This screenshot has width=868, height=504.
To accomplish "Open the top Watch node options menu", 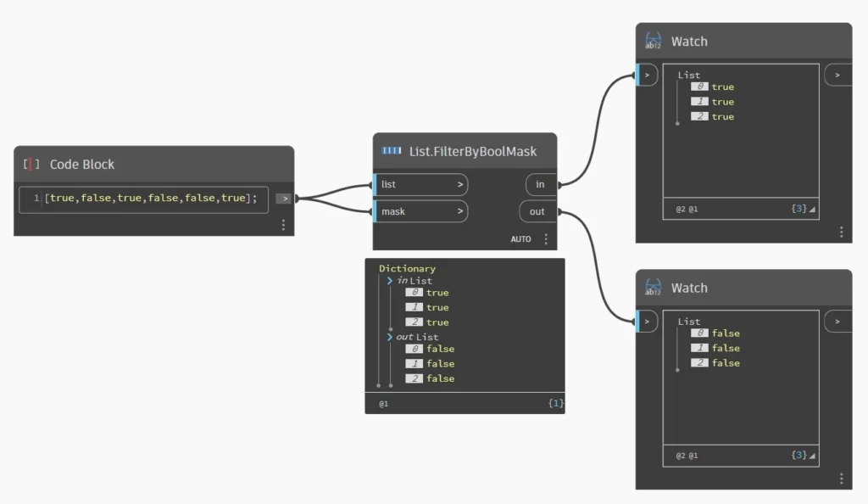I will click(x=842, y=232).
